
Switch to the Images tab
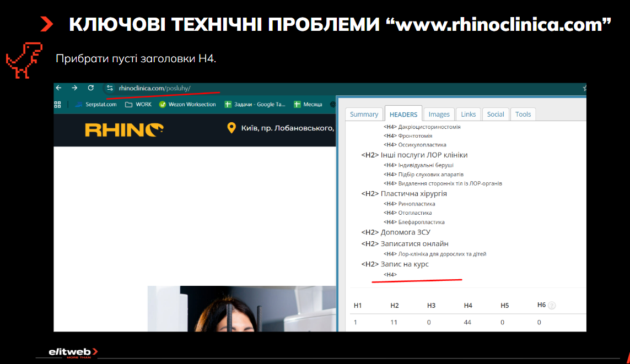coord(439,115)
